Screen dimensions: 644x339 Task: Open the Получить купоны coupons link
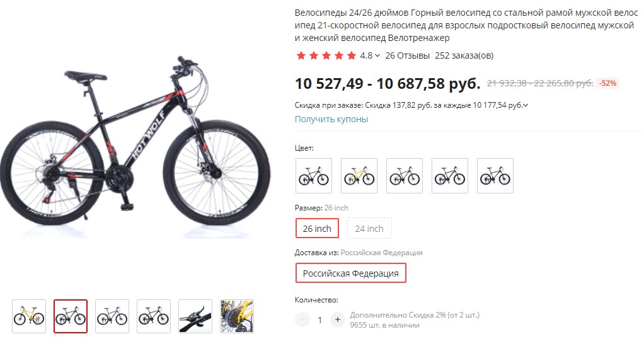tap(331, 119)
